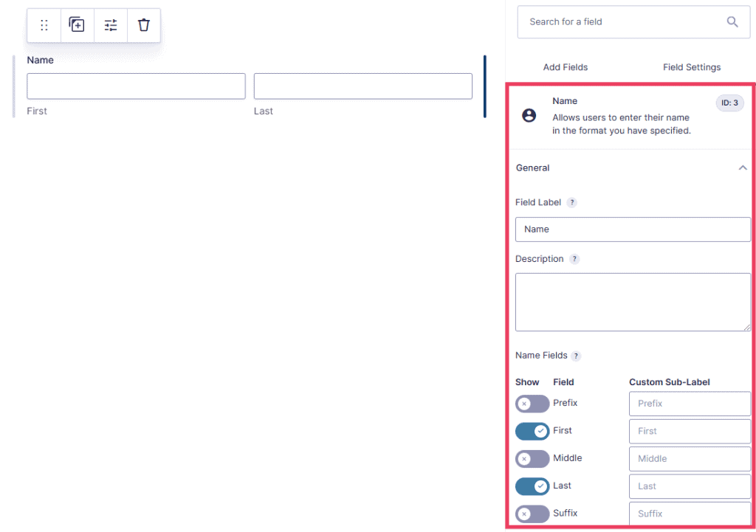Enable the Prefix name field toggle
This screenshot has height=532, width=756.
click(x=532, y=404)
